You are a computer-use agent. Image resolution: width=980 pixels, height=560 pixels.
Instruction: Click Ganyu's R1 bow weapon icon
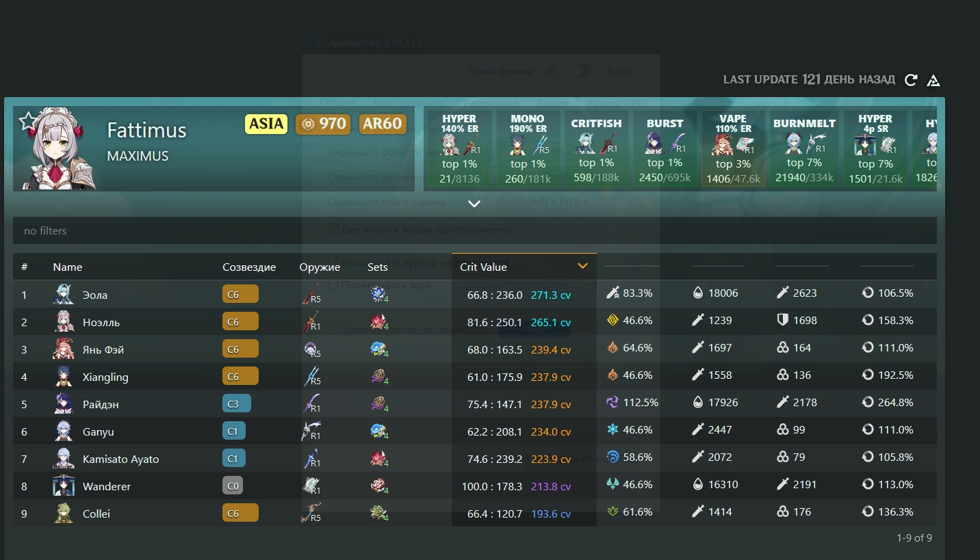click(311, 431)
